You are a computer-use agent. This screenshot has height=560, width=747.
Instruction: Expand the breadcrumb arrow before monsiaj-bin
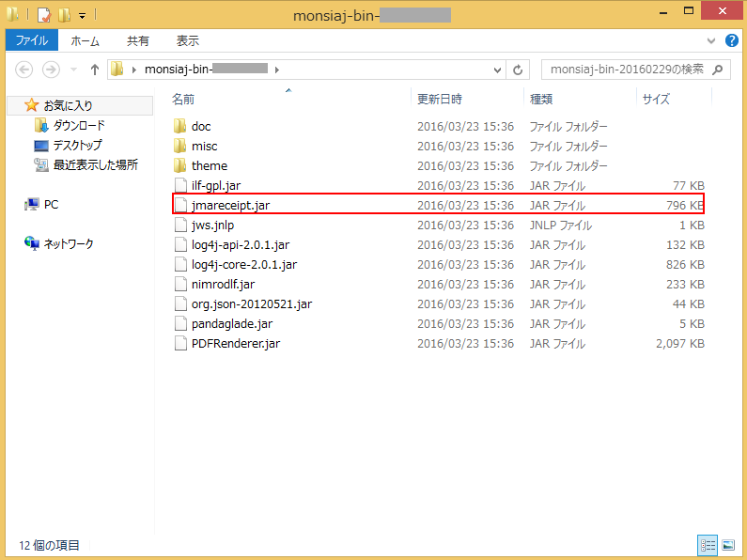point(134,70)
